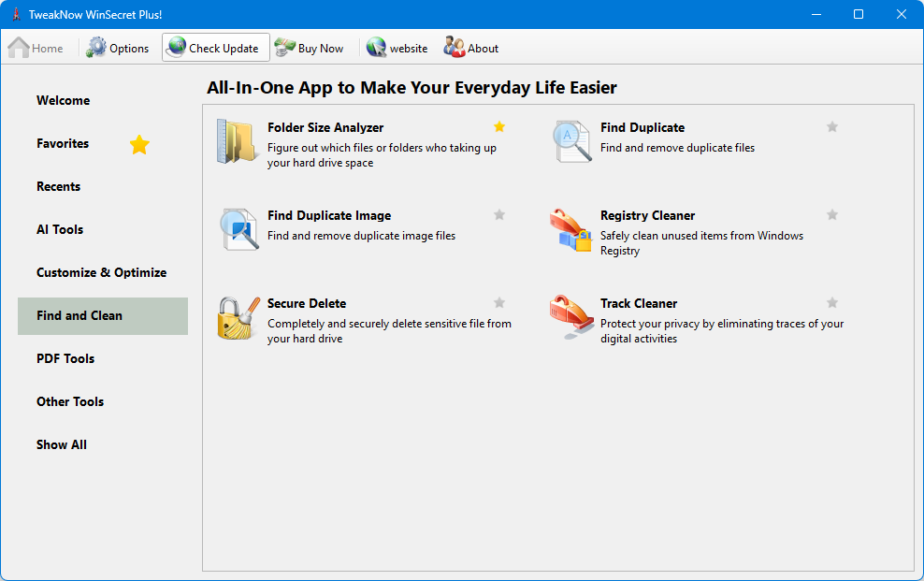The image size is (924, 581).
Task: Go to PDF Tools category
Action: 65,358
